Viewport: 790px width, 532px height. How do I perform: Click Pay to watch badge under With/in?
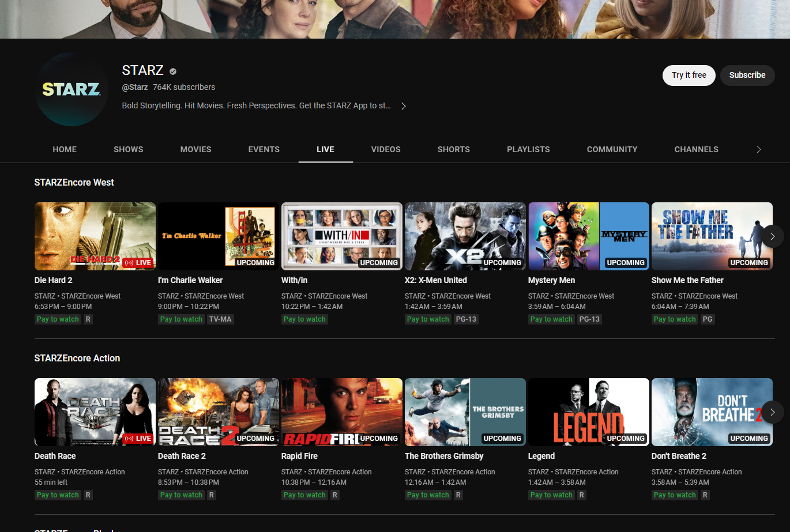(304, 319)
